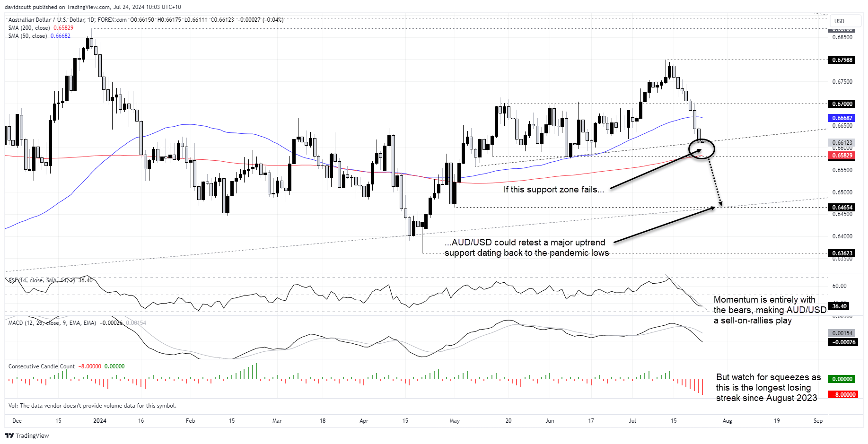Click the volume data vendor notice text
868x444 pixels.
pos(92,406)
